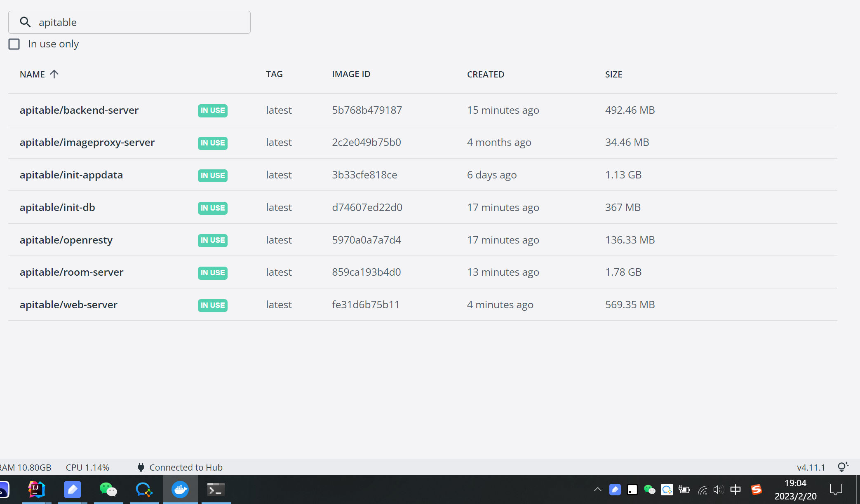Open IntelliJ IDEA from the taskbar

37,490
